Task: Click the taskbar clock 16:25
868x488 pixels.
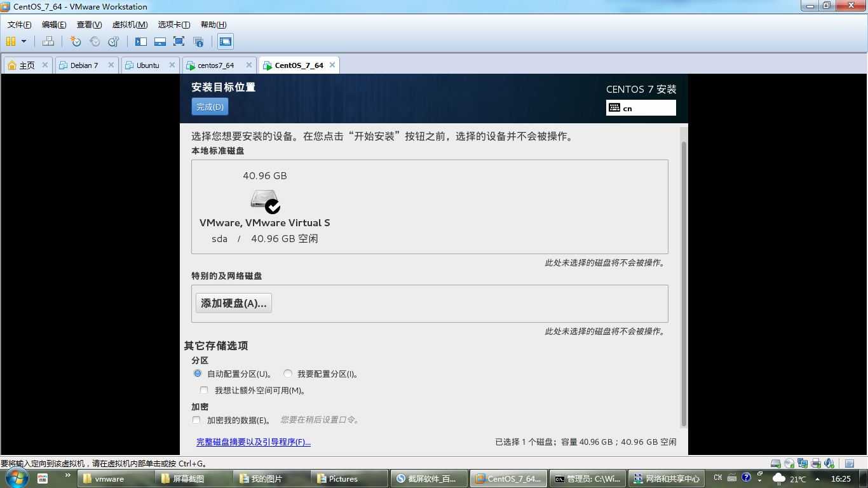Action: [841, 479]
